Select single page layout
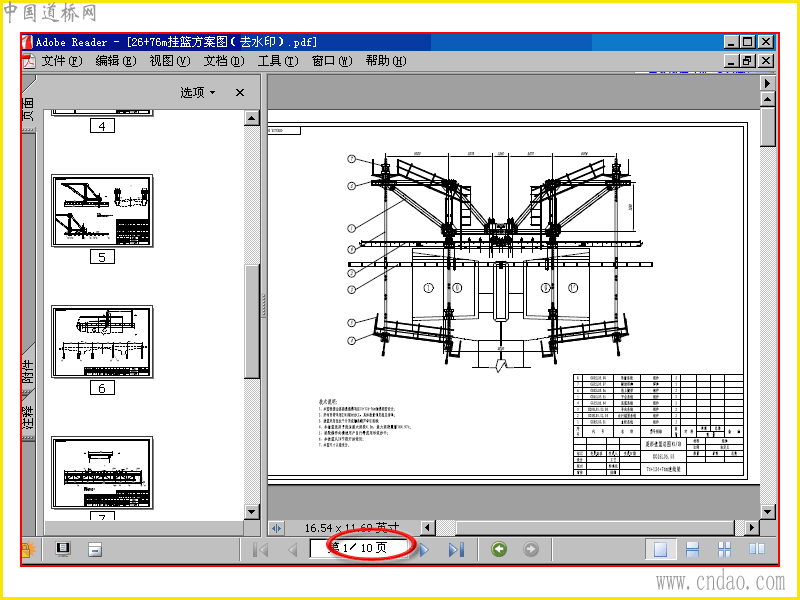 coord(660,549)
